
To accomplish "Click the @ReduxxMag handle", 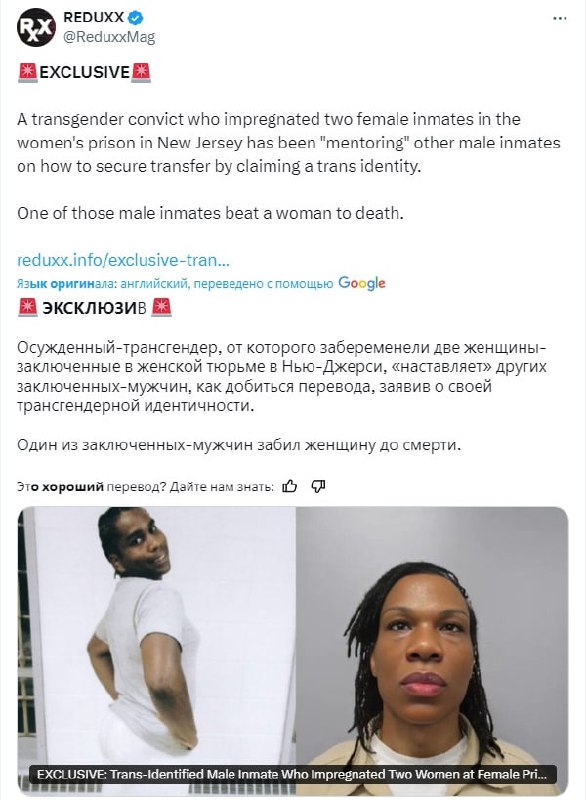I will (109, 37).
